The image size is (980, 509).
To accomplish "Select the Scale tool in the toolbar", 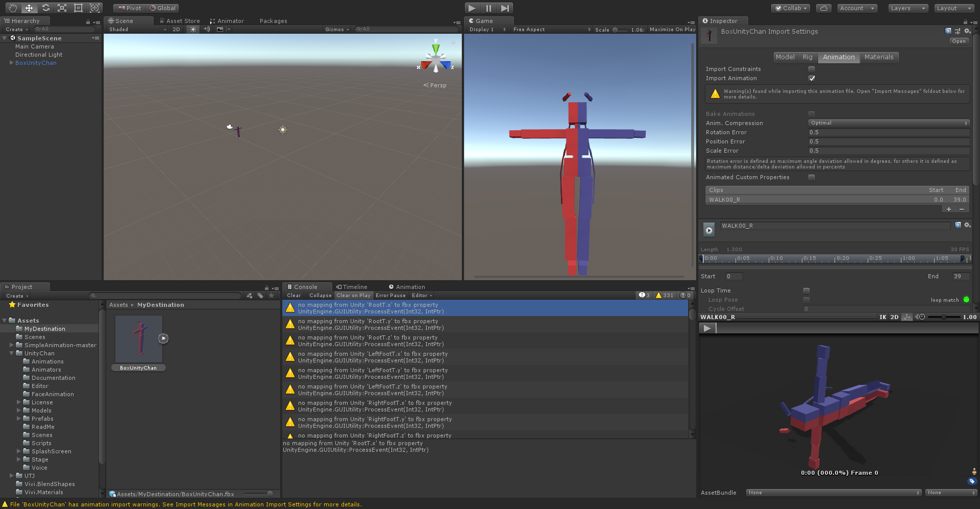I will coord(62,8).
